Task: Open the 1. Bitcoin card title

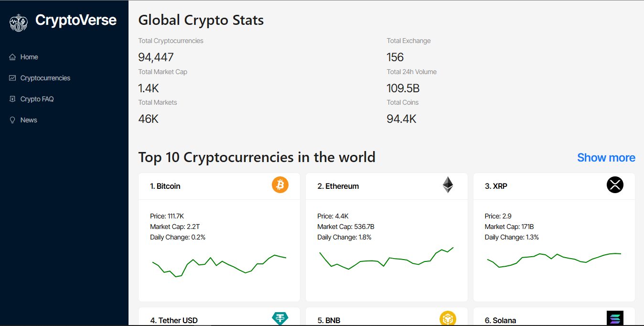Action: pyautogui.click(x=165, y=186)
